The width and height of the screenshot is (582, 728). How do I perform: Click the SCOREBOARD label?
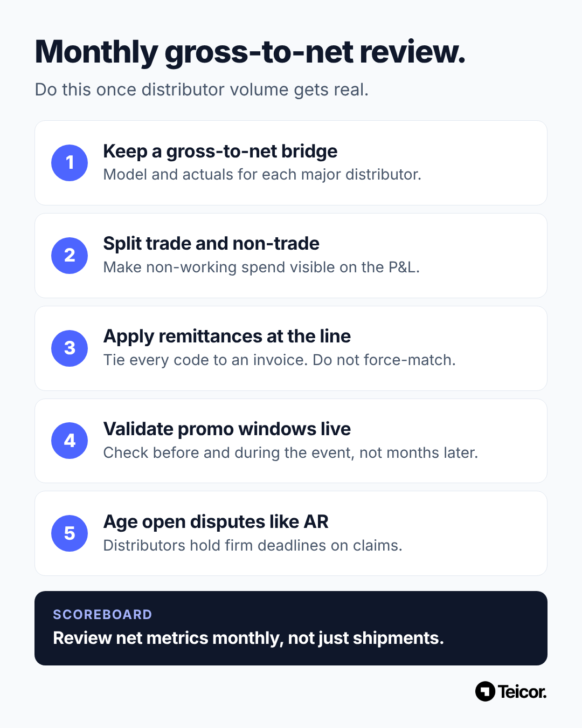(102, 615)
